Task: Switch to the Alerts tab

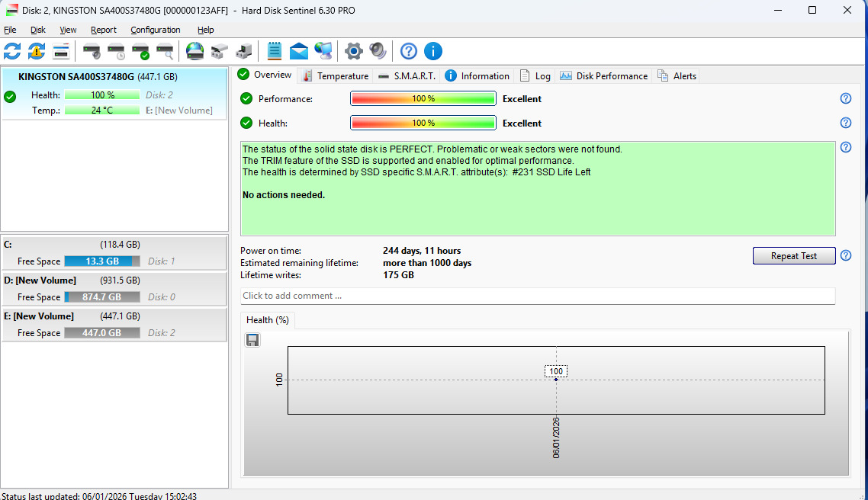Action: point(677,75)
